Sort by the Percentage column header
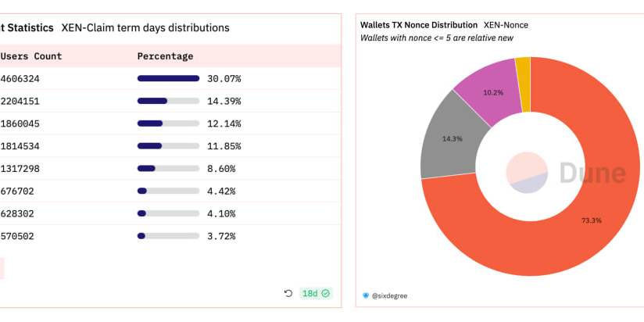 tap(165, 56)
